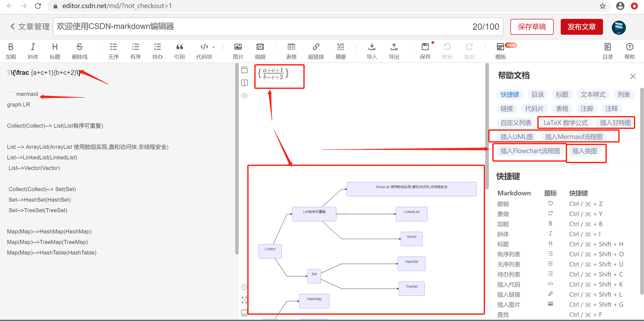Click the 保存草稿 button
This screenshot has height=321, width=644.
point(532,27)
